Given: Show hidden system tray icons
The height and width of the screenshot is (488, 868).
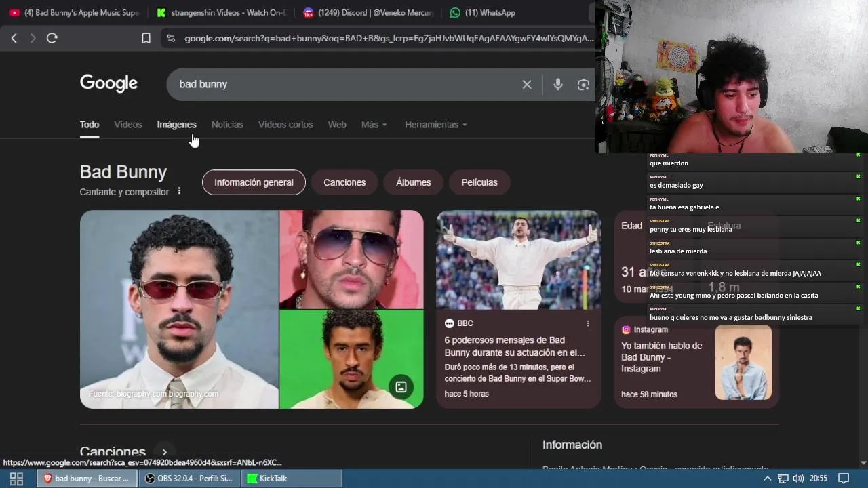Looking at the screenshot, I should pyautogui.click(x=767, y=479).
